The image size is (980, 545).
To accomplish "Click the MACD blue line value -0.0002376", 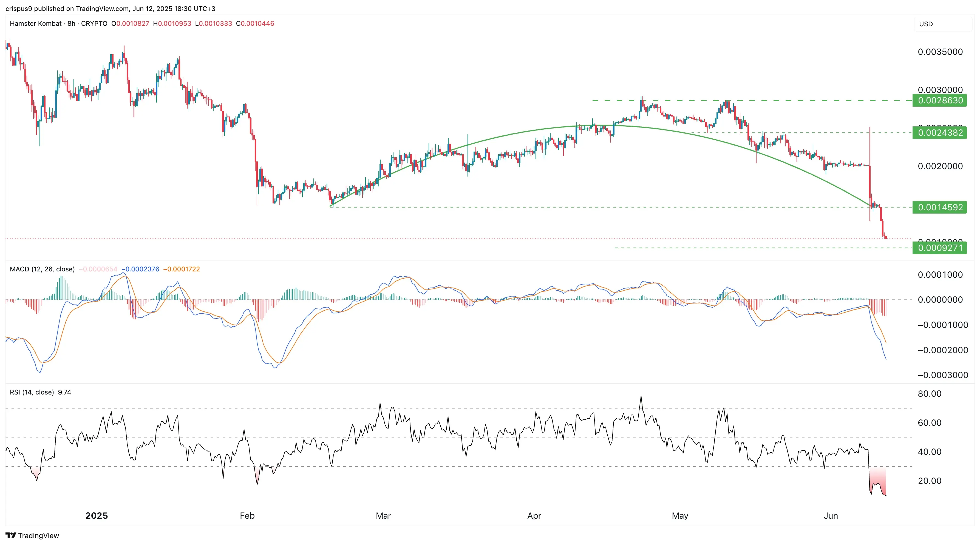I will [140, 269].
